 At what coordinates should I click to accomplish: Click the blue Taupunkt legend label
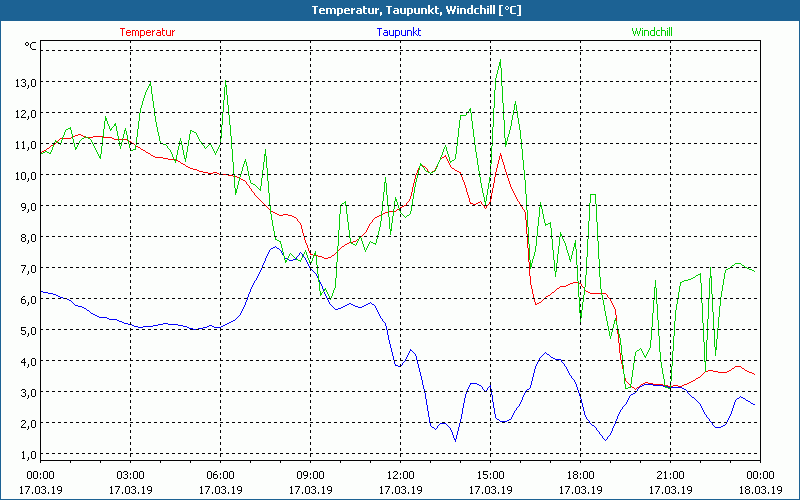[398, 32]
